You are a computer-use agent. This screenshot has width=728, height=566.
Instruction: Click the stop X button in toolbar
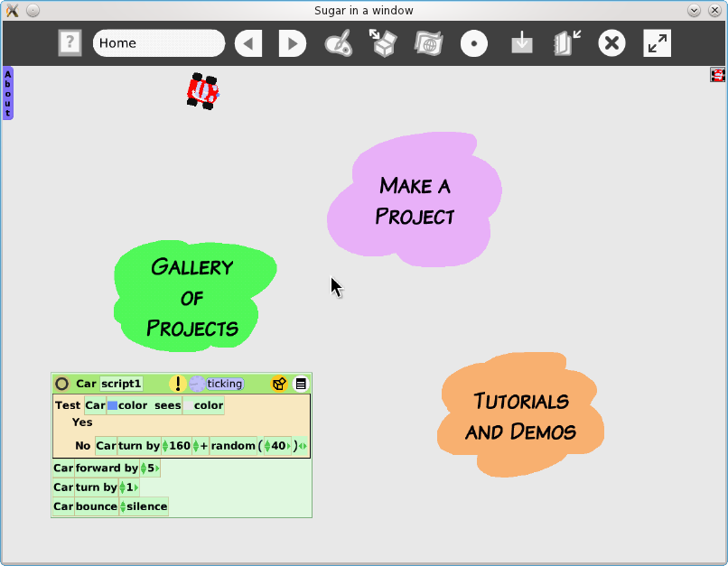[x=611, y=43]
